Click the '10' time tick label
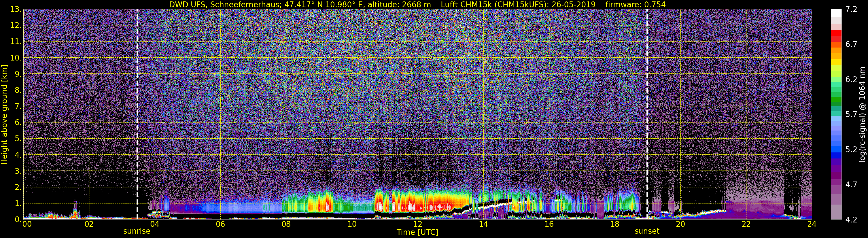The image size is (868, 238). tap(352, 224)
